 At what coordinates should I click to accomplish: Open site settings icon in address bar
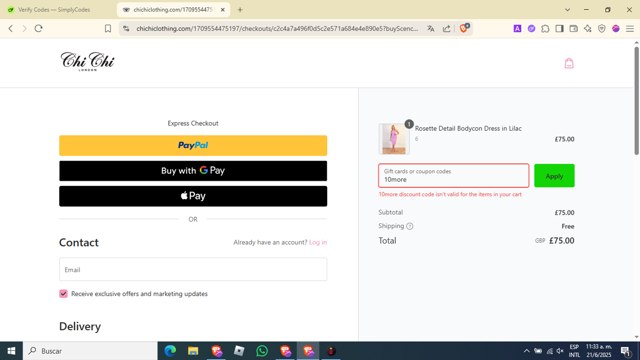coord(126,29)
